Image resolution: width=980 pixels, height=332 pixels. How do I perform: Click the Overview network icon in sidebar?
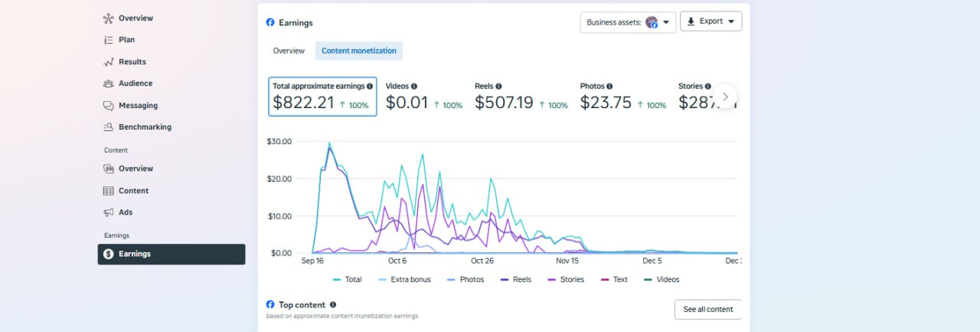[109, 18]
